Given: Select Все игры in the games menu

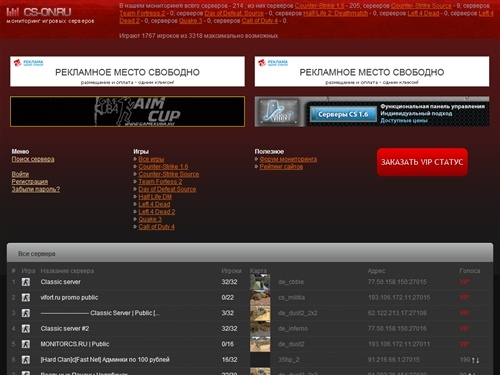Looking at the screenshot, I should coord(151,159).
